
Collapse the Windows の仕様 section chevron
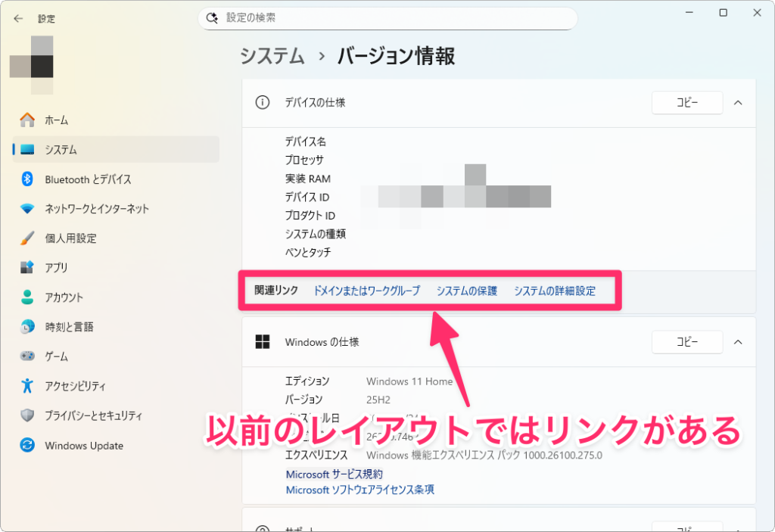coord(738,342)
